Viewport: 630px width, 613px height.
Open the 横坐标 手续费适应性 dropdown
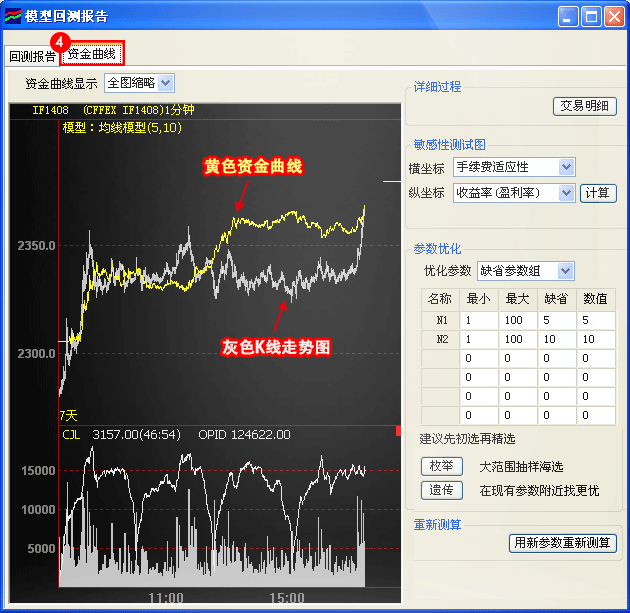[513, 167]
